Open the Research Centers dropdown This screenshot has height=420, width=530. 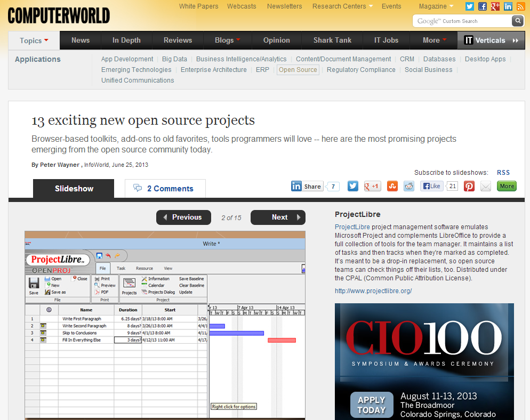(x=342, y=6)
